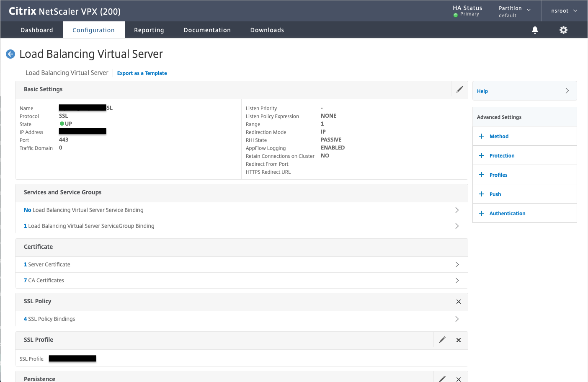Expand Virtual Server Service Binding chevron
The height and width of the screenshot is (382, 588).
coord(457,210)
